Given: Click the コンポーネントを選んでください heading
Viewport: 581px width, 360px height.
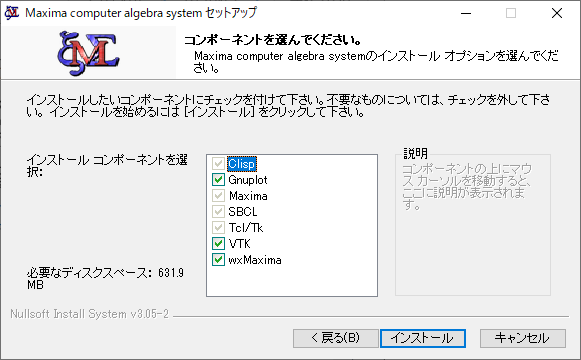Looking at the screenshot, I should [272, 40].
